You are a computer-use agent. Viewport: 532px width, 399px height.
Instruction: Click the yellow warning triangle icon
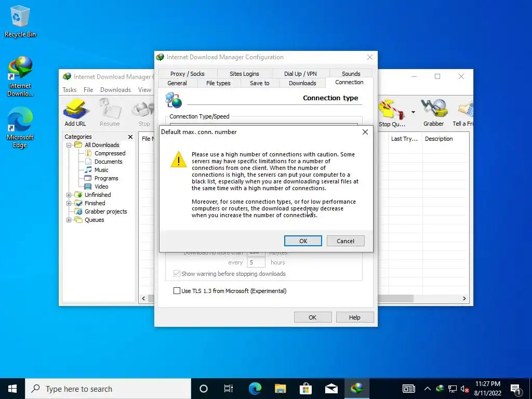tap(179, 159)
